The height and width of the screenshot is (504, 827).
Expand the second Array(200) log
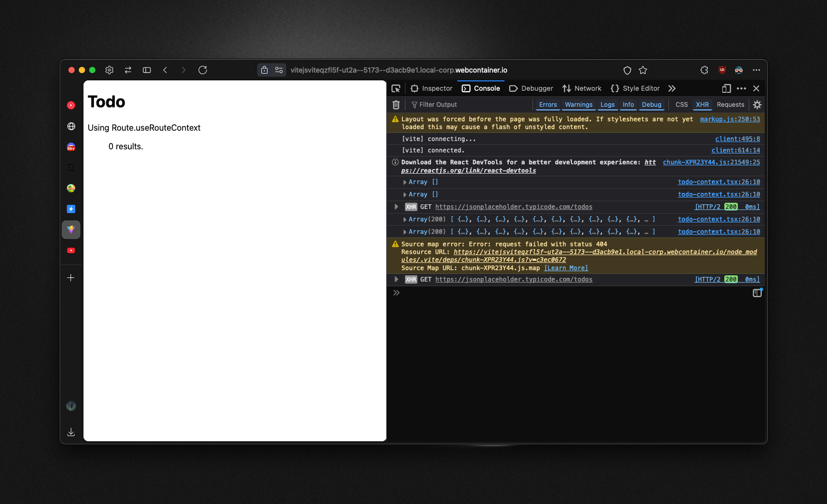tap(405, 232)
